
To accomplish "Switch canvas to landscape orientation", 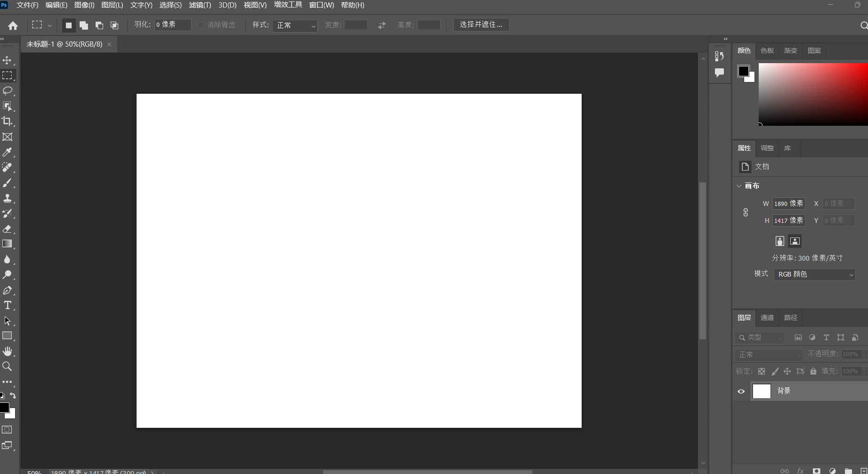I will [795, 241].
